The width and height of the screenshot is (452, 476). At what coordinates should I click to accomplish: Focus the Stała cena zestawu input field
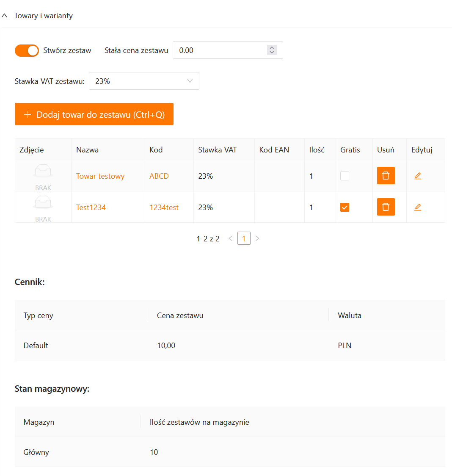220,50
